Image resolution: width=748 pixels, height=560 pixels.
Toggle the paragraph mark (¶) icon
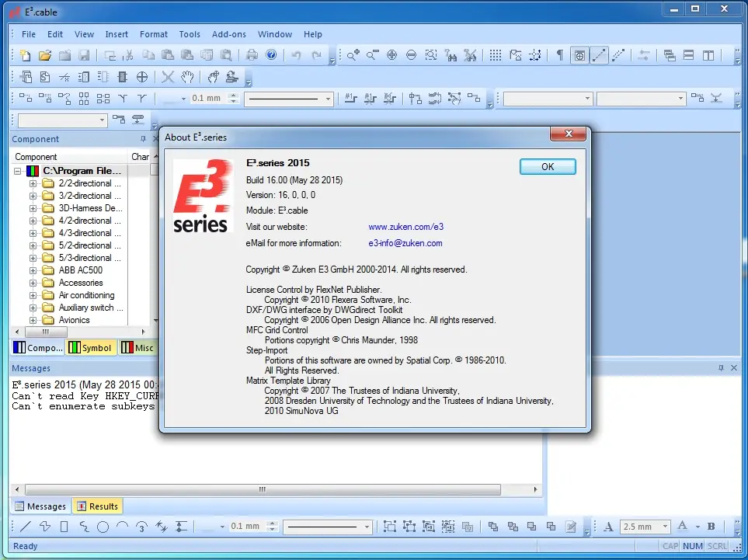[559, 55]
